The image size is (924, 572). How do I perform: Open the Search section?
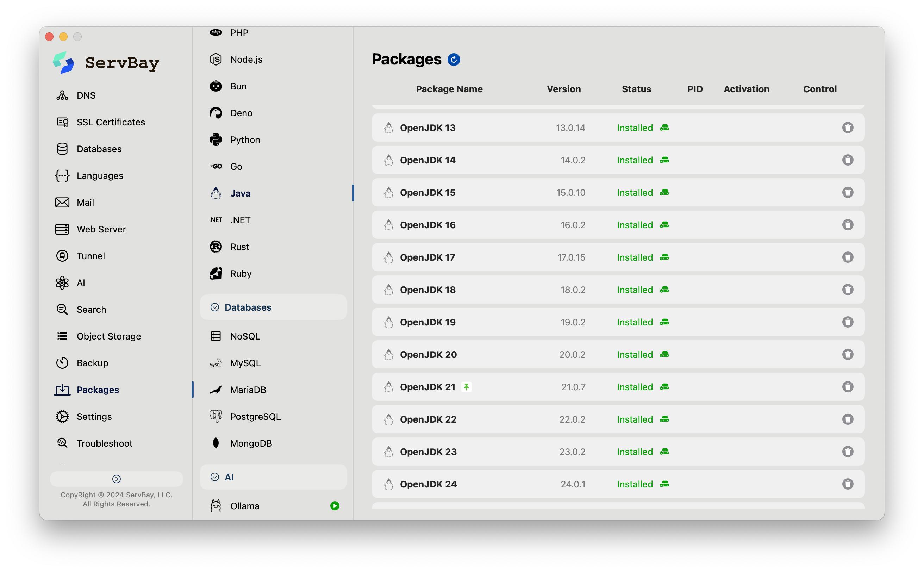[x=81, y=310]
